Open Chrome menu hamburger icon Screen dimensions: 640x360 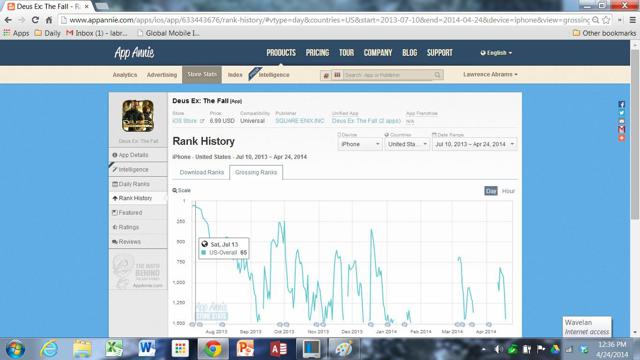[x=632, y=20]
